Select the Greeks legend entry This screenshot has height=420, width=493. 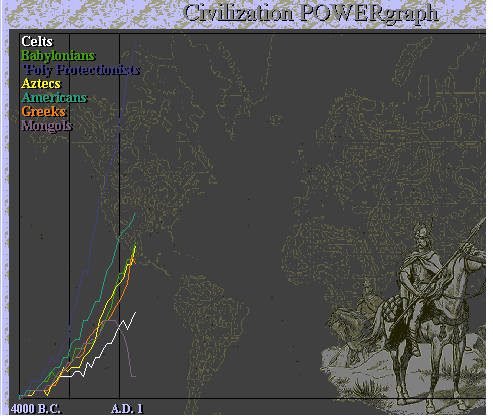tap(43, 112)
